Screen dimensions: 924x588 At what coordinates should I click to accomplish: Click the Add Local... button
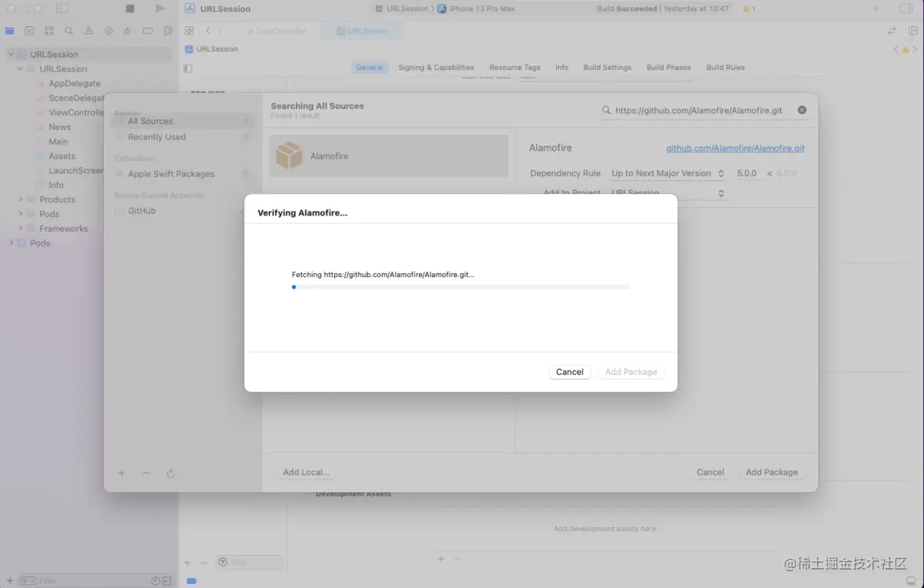[x=306, y=473]
